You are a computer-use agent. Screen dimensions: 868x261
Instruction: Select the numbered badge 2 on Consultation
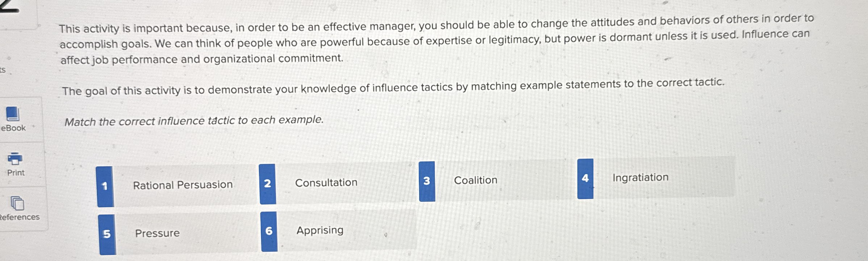tap(268, 184)
